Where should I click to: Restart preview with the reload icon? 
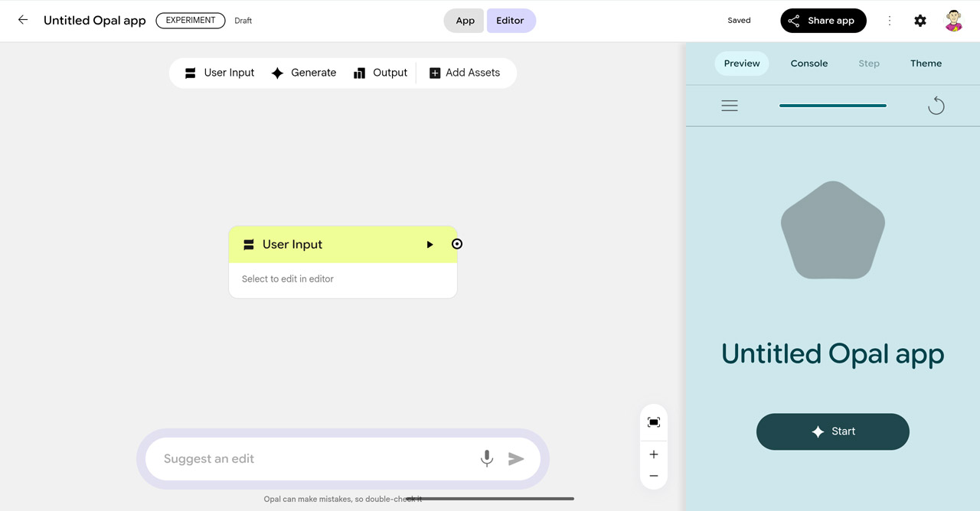click(936, 106)
